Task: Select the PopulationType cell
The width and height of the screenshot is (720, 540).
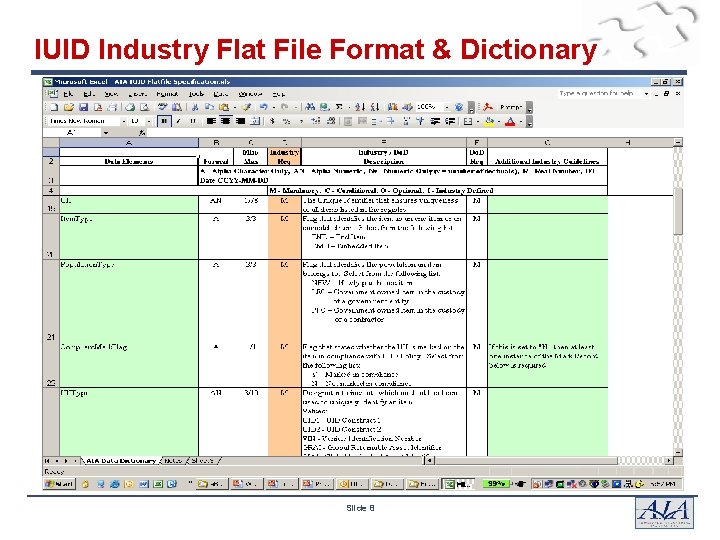Action: [x=129, y=301]
